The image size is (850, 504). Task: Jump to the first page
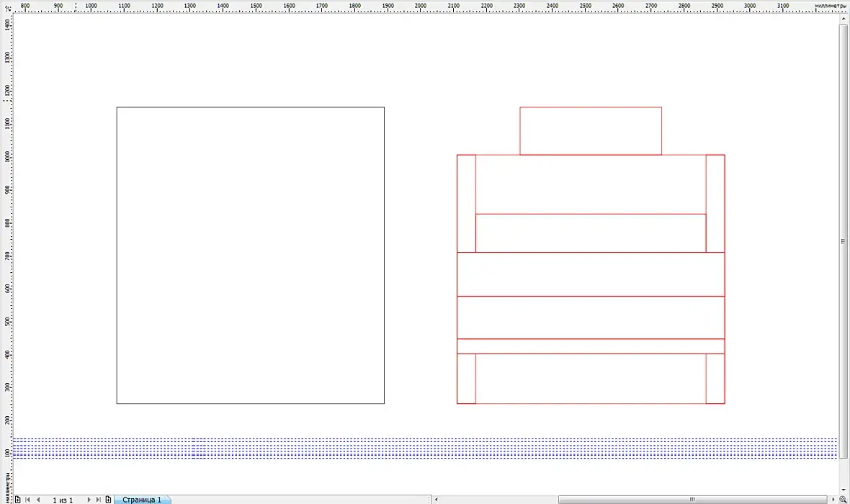pyautogui.click(x=27, y=500)
